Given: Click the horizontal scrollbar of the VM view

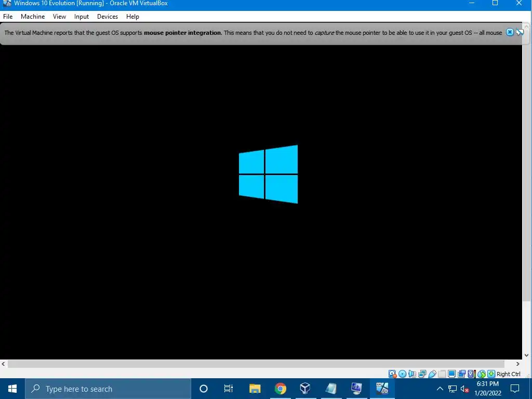Looking at the screenshot, I should pyautogui.click(x=256, y=364).
